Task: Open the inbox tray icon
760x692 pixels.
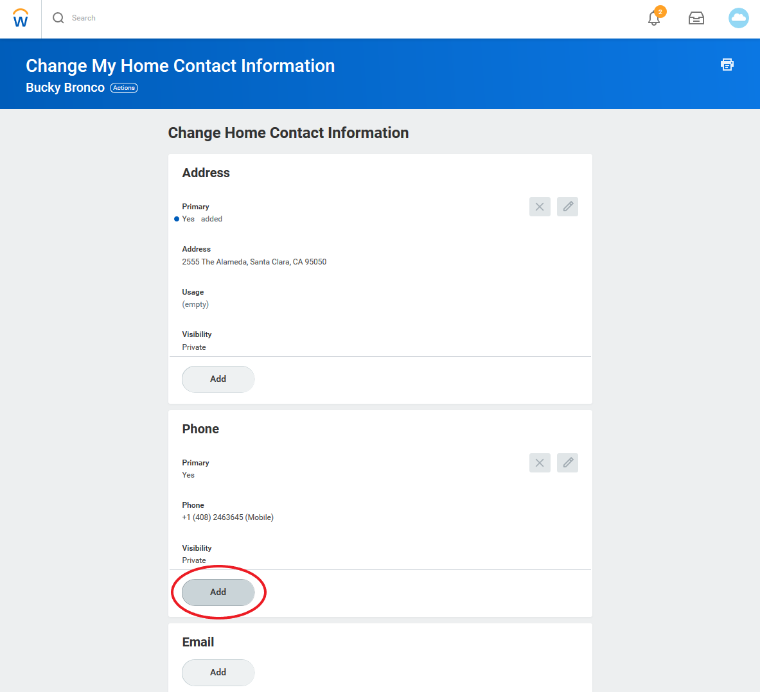Action: click(696, 18)
